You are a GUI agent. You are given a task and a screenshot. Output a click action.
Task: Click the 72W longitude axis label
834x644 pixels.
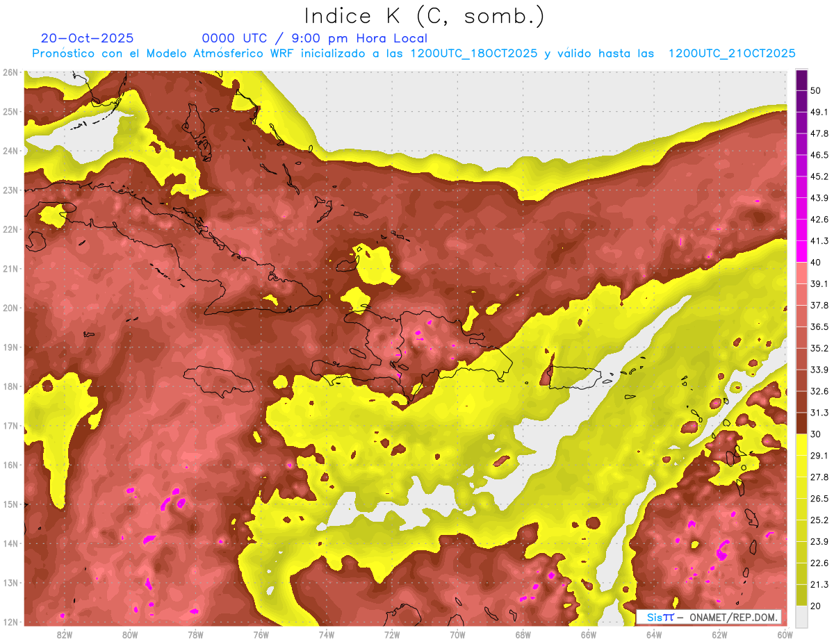click(392, 634)
